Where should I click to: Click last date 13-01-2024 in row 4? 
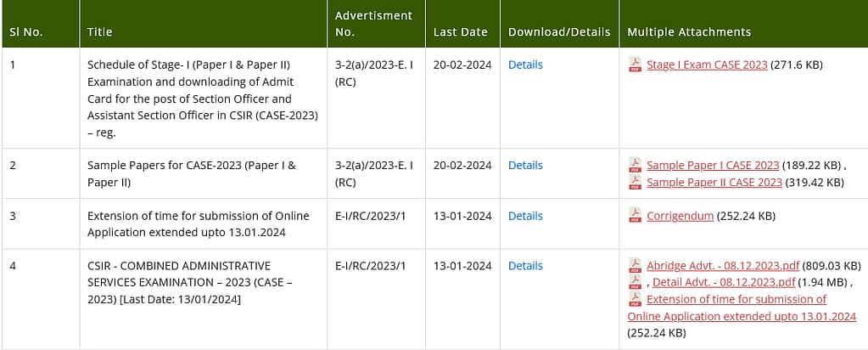click(462, 266)
